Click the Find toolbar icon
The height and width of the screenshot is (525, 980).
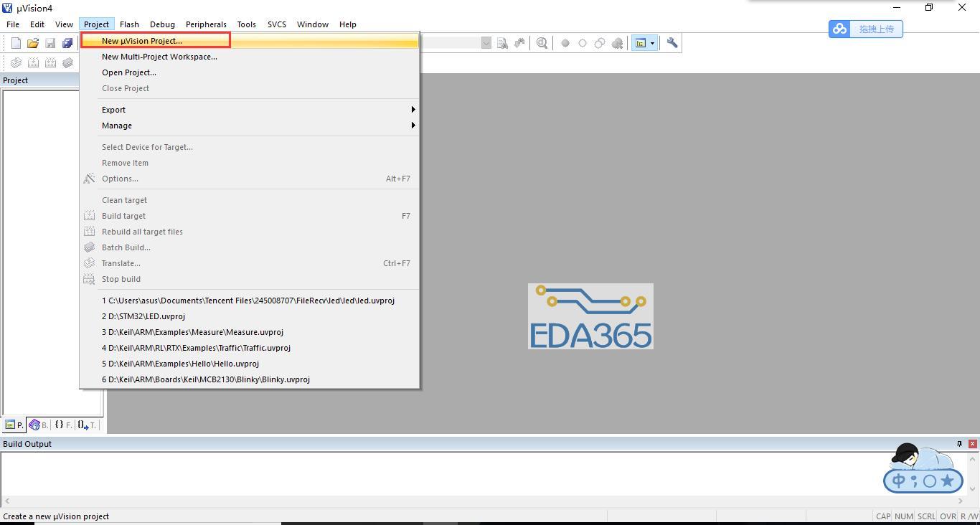502,43
